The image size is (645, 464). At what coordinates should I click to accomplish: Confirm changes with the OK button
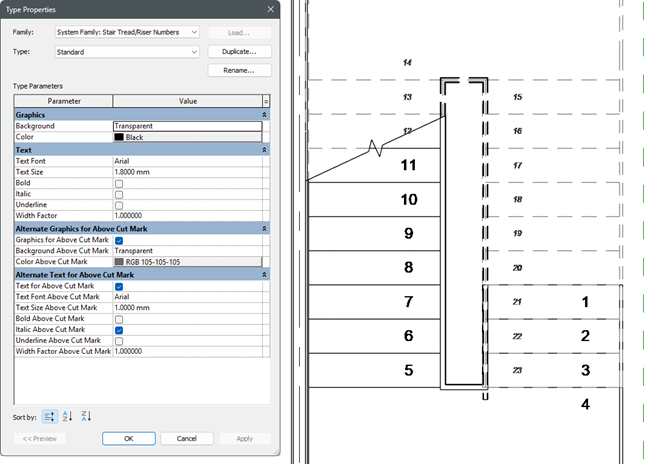point(128,438)
